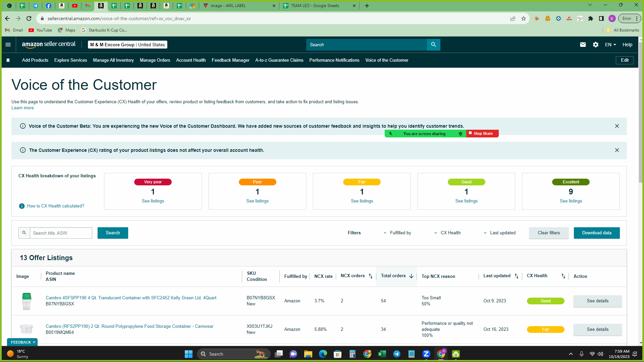Click the Good CX Health badge in table
This screenshot has width=644, height=362.
545,301
